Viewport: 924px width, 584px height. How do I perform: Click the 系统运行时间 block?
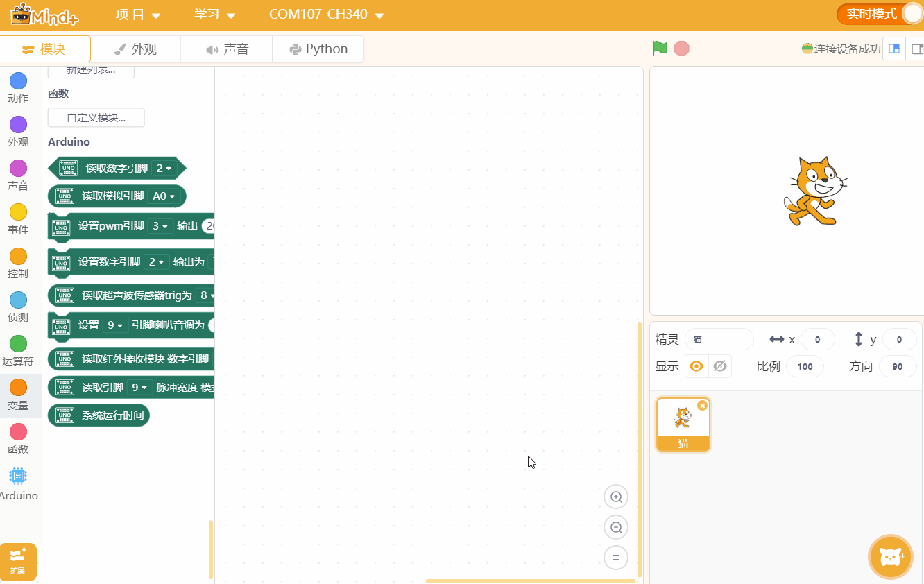point(99,415)
